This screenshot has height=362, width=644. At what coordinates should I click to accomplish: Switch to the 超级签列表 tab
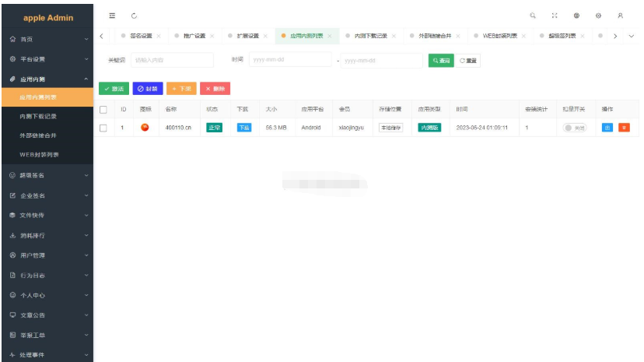(562, 36)
